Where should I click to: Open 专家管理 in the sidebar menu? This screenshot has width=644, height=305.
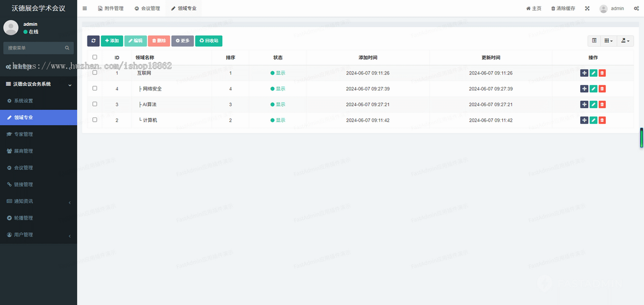tap(38, 135)
